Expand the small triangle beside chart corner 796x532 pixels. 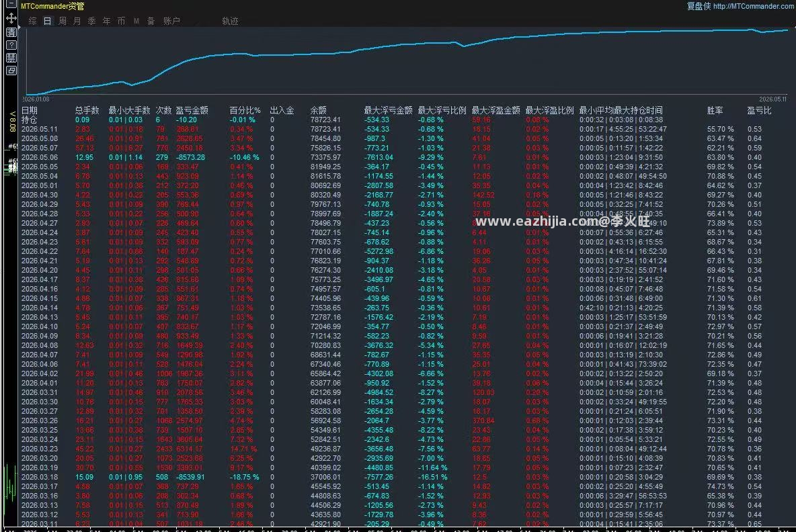tap(19, 26)
